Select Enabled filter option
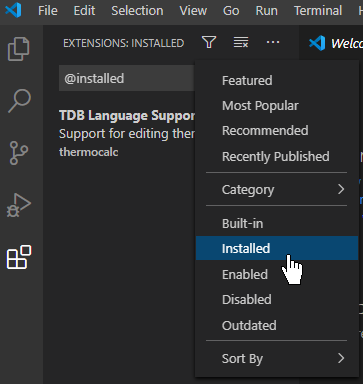Screen dimensions: 363x384 (x=277, y=274)
